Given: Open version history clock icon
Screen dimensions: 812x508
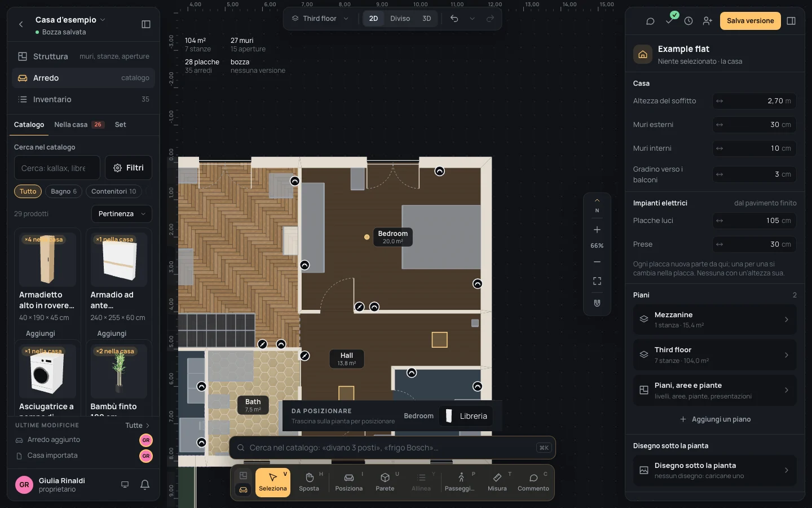Looking at the screenshot, I should point(689,21).
